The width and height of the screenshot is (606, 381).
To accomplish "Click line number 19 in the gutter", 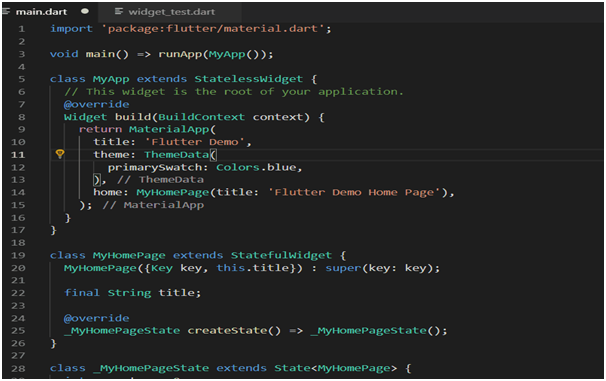I will [x=18, y=255].
